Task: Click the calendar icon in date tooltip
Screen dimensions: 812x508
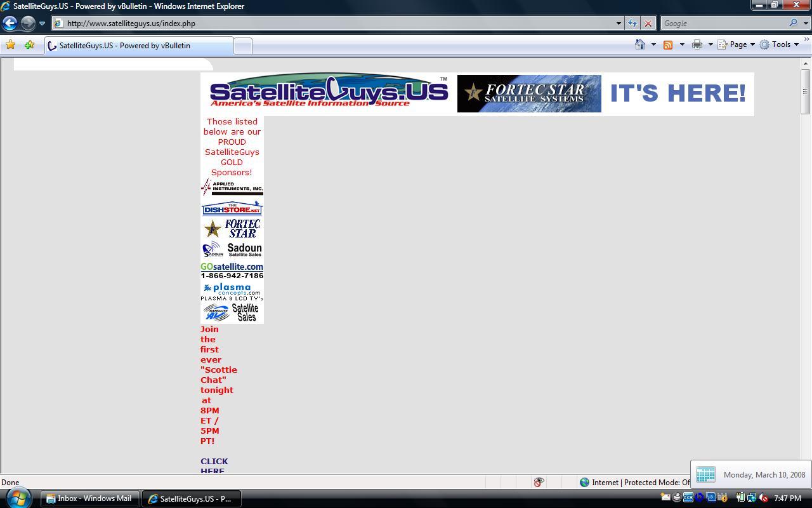Action: coord(705,474)
